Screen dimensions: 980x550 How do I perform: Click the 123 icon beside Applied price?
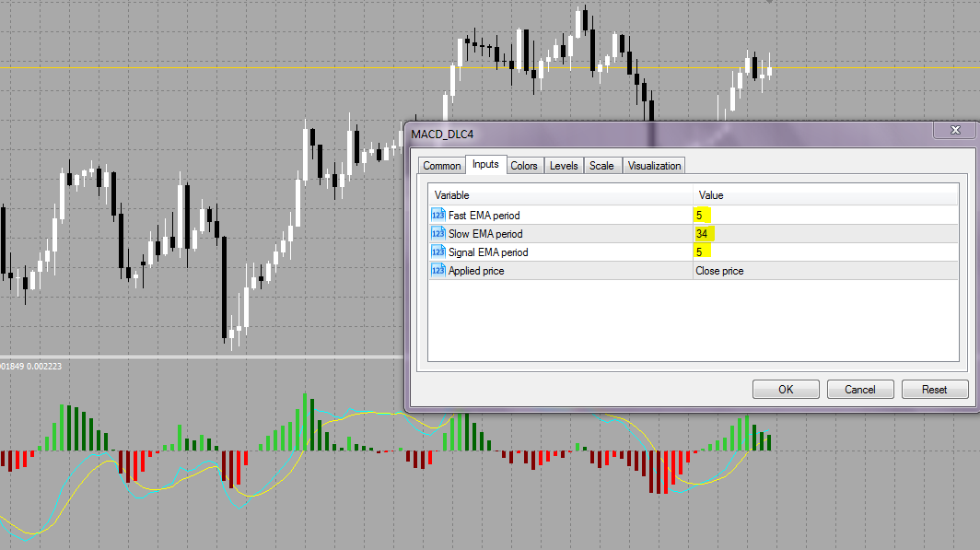click(x=437, y=270)
